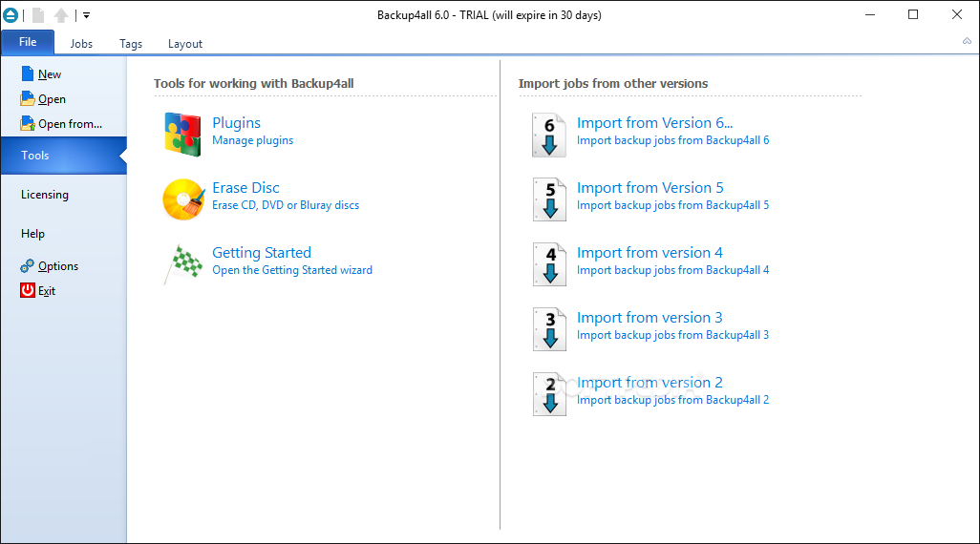Click the version 5 import icon
This screenshot has height=544, width=980.
pyautogui.click(x=549, y=199)
